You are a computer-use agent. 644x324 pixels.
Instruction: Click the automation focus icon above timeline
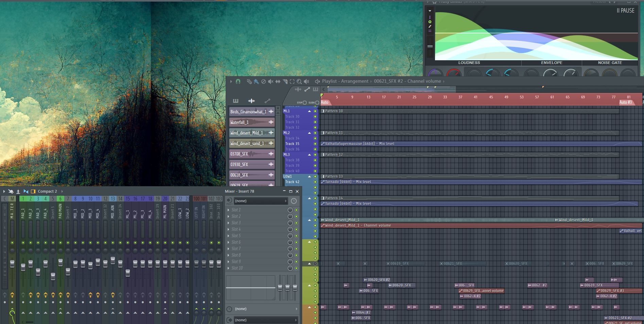click(x=307, y=90)
